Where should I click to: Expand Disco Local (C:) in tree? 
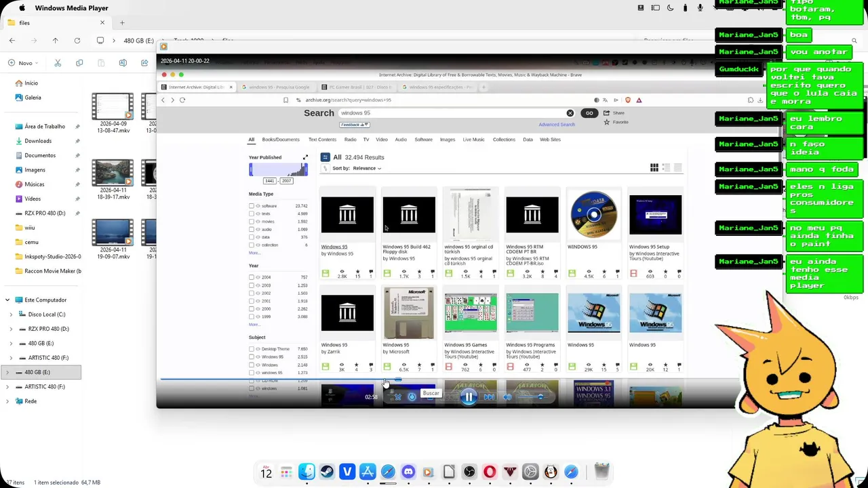pos(11,314)
